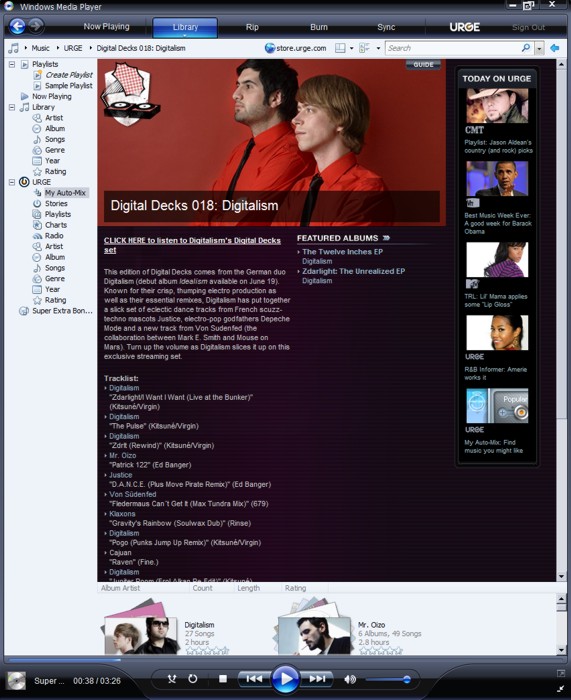The height and width of the screenshot is (700, 571).
Task: Sort by Rating column
Action: (296, 588)
